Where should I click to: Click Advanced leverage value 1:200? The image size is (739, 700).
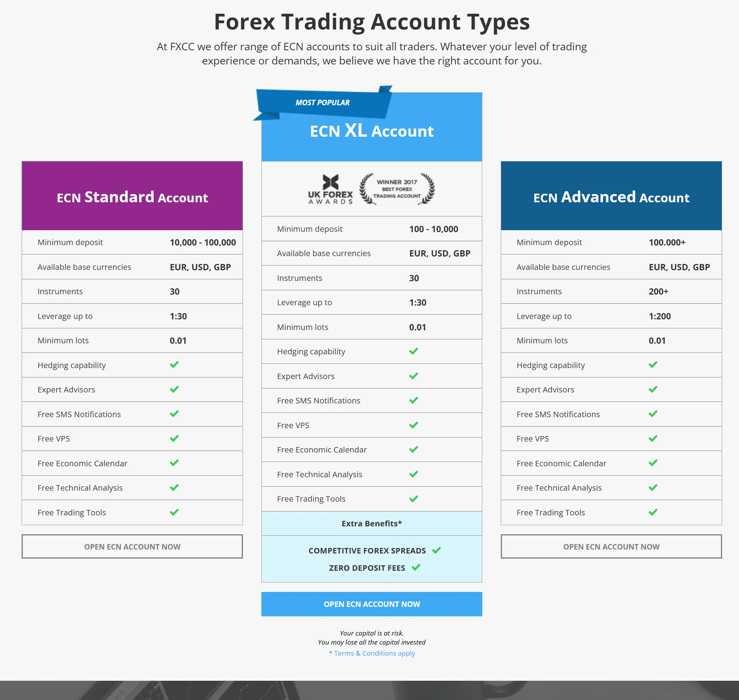(x=660, y=316)
